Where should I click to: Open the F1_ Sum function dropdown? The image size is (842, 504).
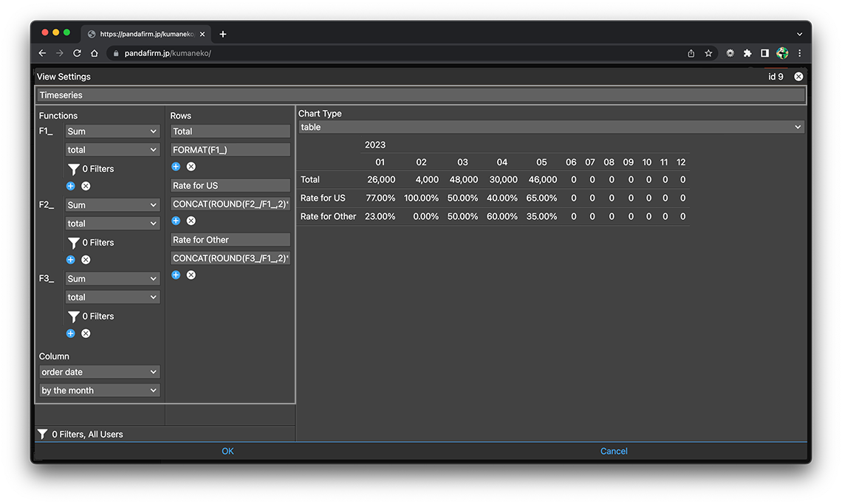click(112, 131)
